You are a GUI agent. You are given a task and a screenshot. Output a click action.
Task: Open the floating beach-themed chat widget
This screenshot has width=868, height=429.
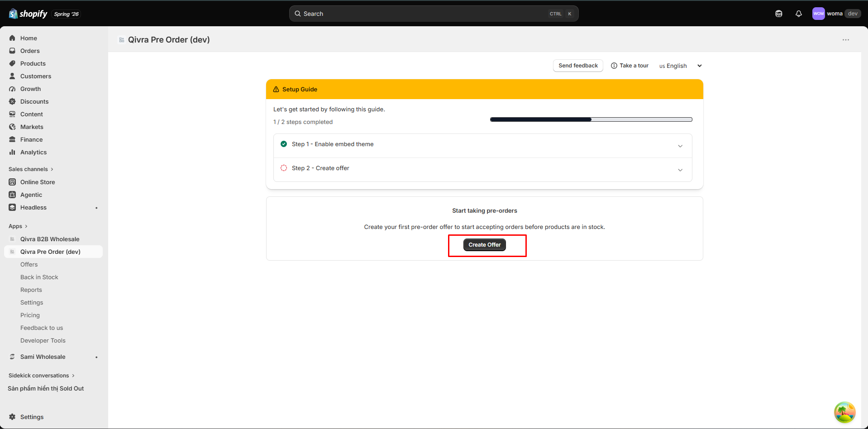point(845,412)
